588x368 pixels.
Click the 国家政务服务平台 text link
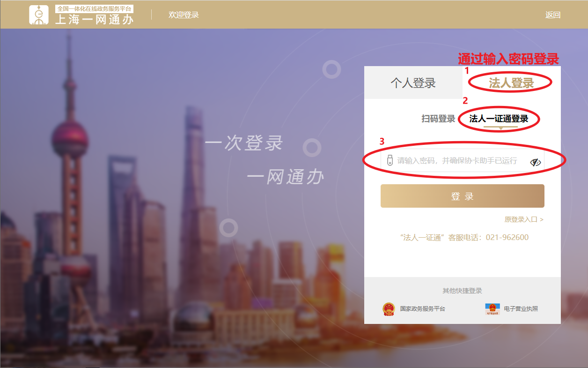422,309
